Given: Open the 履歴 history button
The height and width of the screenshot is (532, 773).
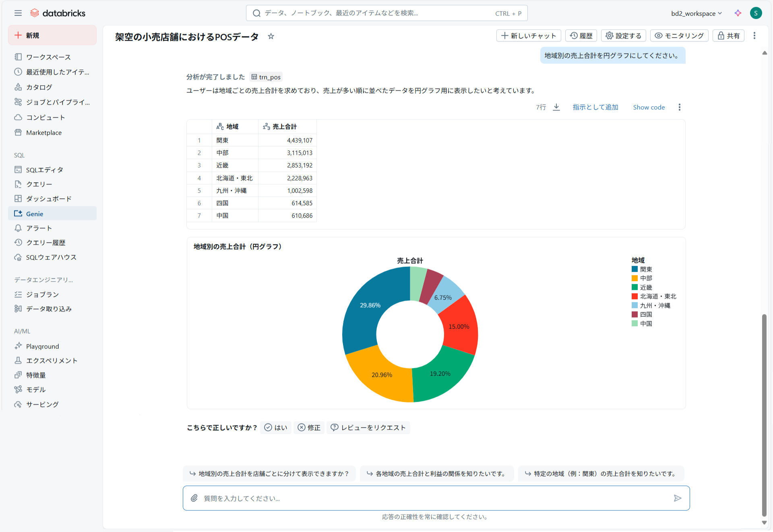Looking at the screenshot, I should pyautogui.click(x=581, y=36).
